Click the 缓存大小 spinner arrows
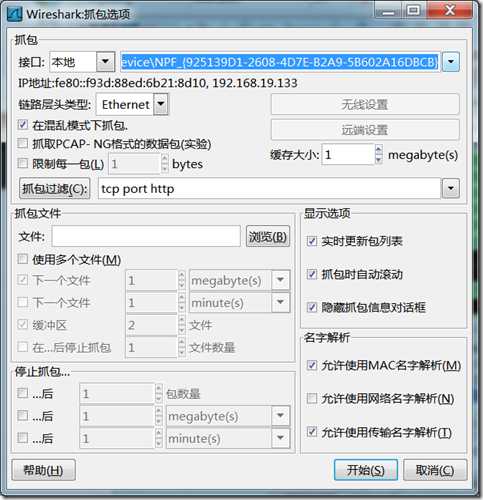The width and height of the screenshot is (483, 500). point(379,154)
